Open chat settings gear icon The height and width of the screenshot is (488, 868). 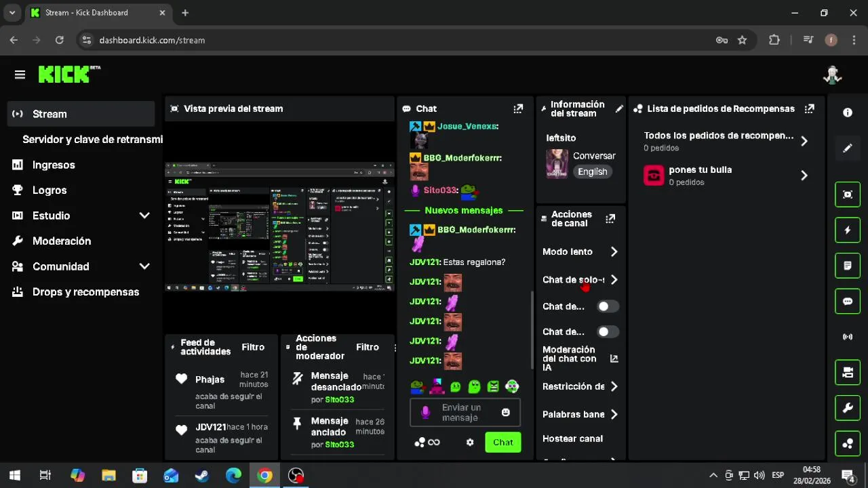(x=470, y=442)
